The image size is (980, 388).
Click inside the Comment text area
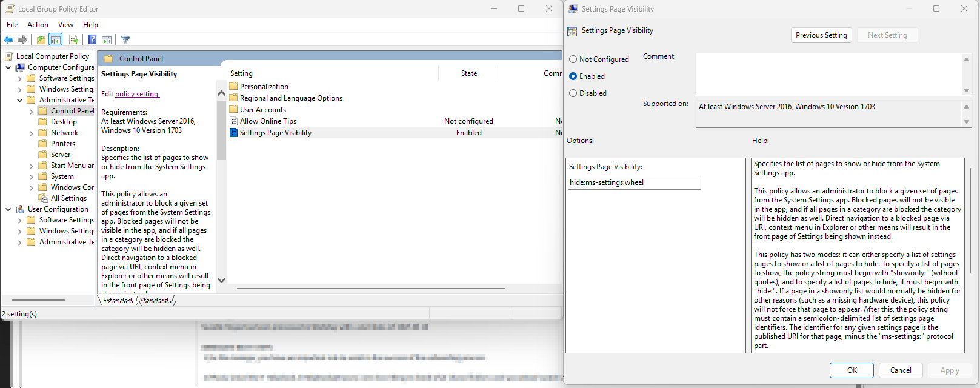point(828,75)
